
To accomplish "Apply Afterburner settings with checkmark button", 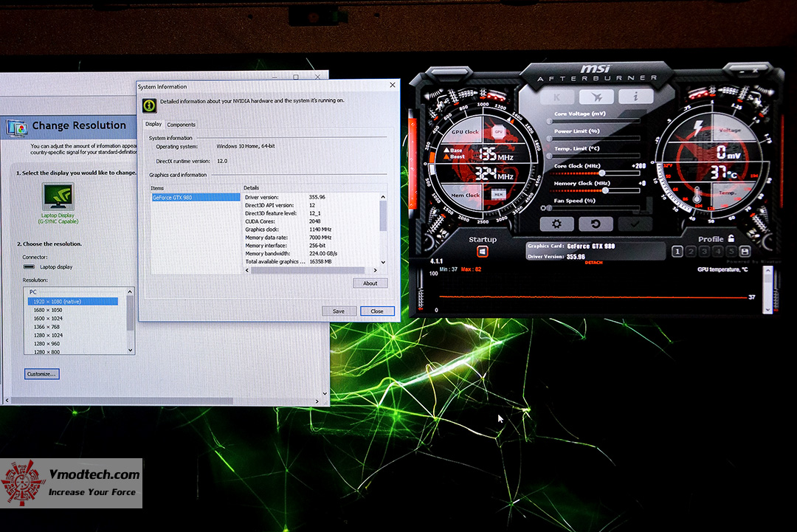I will point(635,224).
